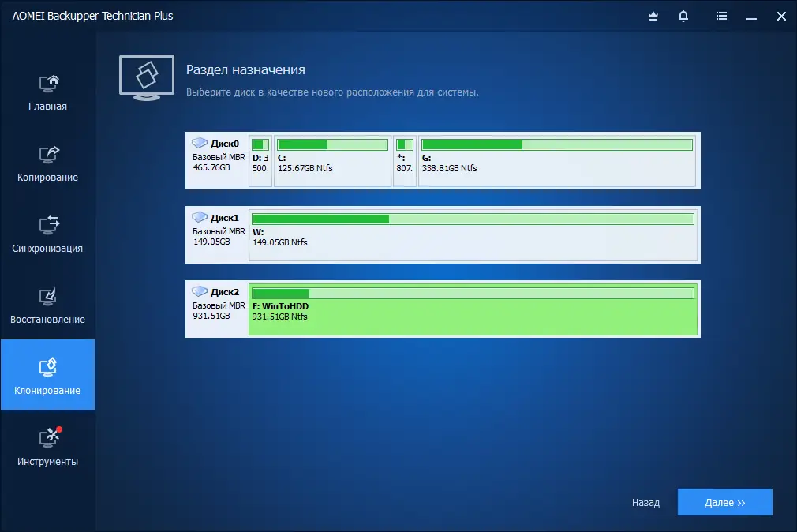Select the unlabeled *: partition on Диск0
Image resolution: width=797 pixels, height=532 pixels.
(405, 161)
